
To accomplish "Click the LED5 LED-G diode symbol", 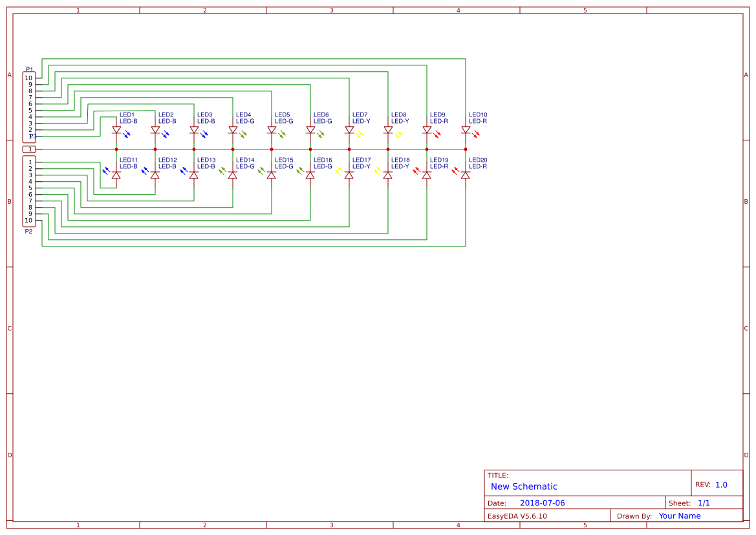I will pos(272,129).
